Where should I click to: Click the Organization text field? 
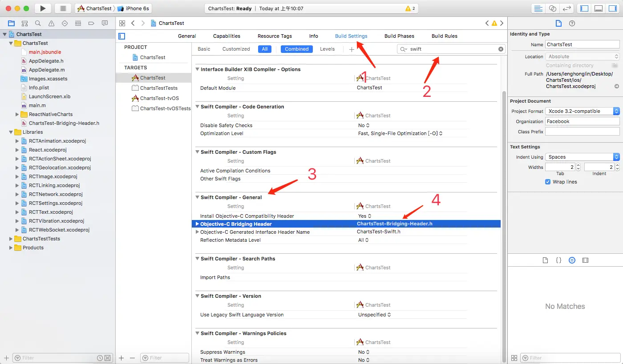tap(583, 121)
